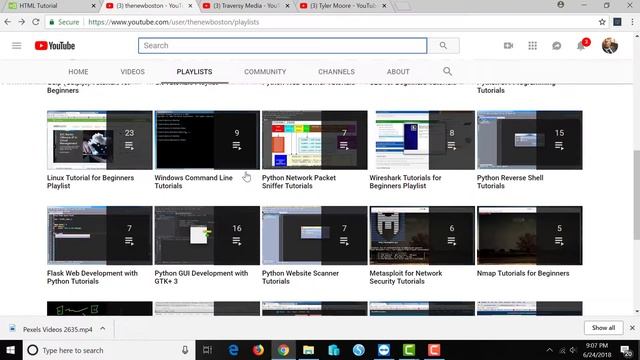Open Python GUI Development with GTK+ 3 link
Screen dimensions: 640x360
201,277
